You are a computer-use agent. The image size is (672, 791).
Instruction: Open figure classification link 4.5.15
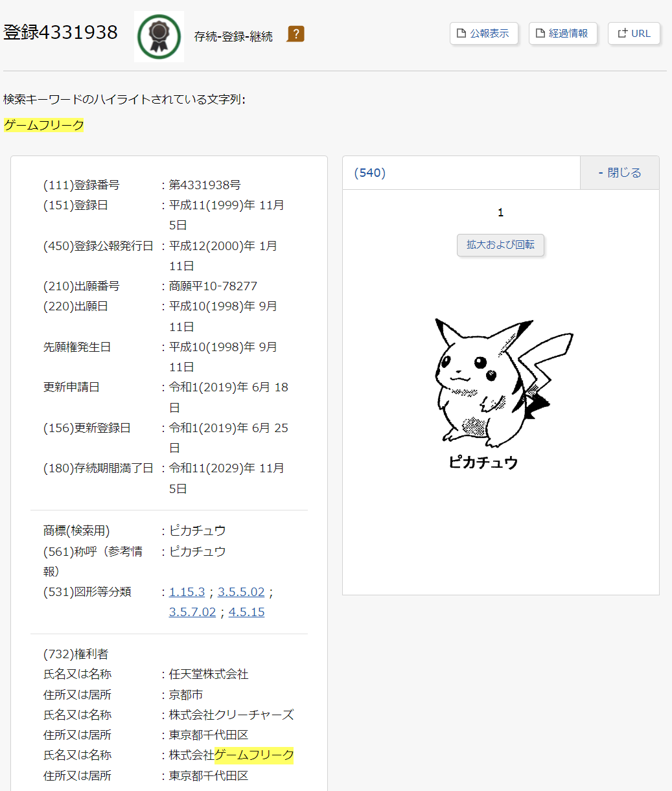pos(246,612)
